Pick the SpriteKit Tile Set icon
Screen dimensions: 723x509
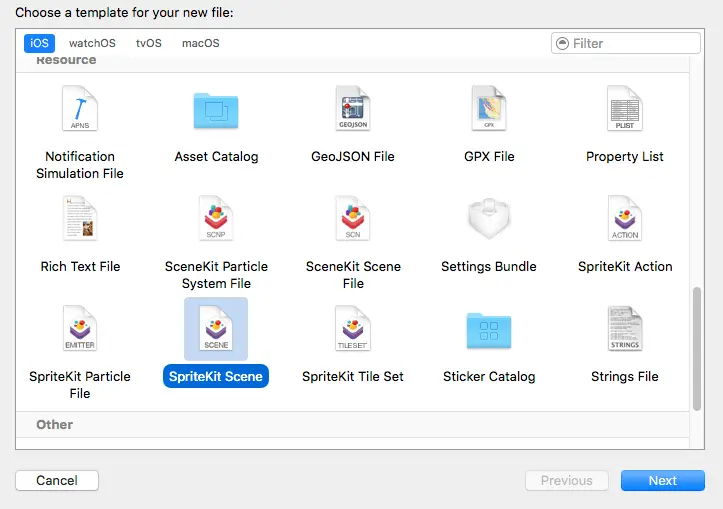coord(353,329)
